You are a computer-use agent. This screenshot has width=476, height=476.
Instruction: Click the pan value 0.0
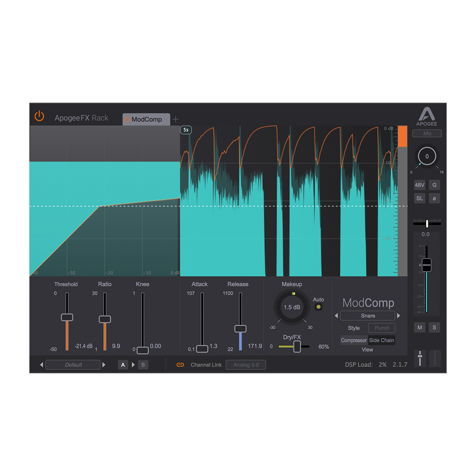[x=425, y=234]
